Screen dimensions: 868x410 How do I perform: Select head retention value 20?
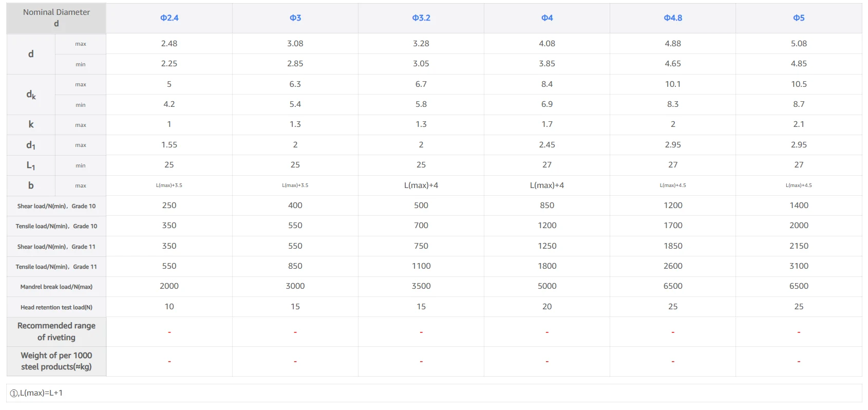pos(547,307)
